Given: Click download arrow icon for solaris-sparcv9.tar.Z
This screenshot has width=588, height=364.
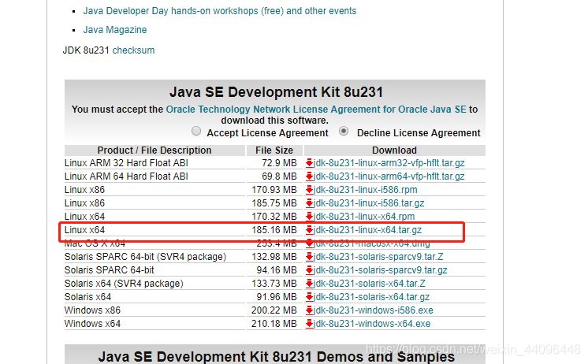Looking at the screenshot, I should pos(310,257).
